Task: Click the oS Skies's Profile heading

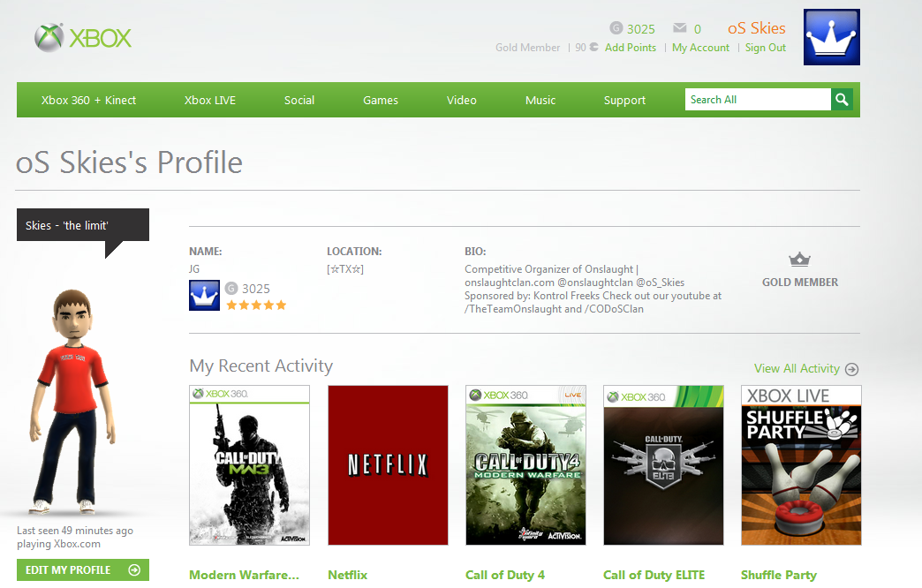Action: (x=129, y=162)
